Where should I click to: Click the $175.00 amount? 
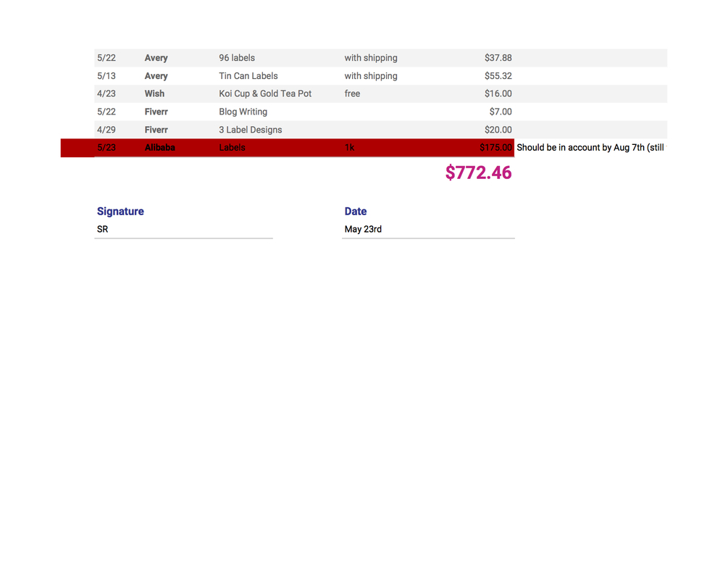pos(496,148)
